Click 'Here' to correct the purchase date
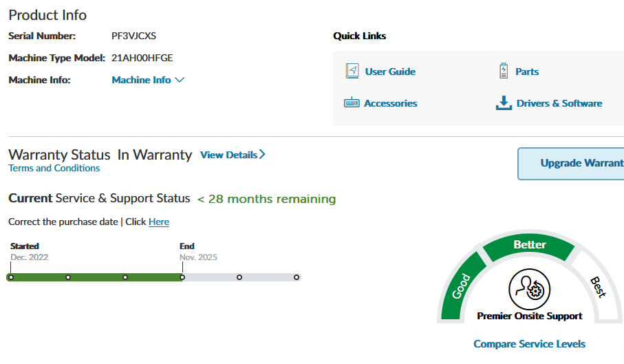This screenshot has width=624, height=364. [159, 222]
